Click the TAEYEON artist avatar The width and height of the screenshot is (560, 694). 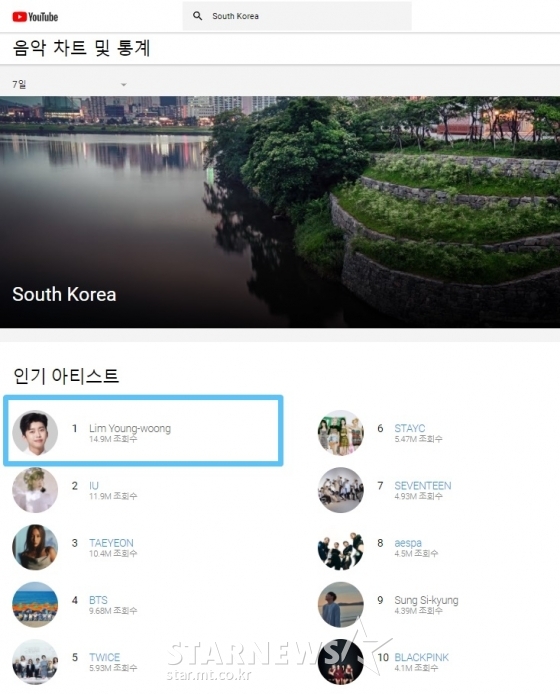tap(35, 547)
